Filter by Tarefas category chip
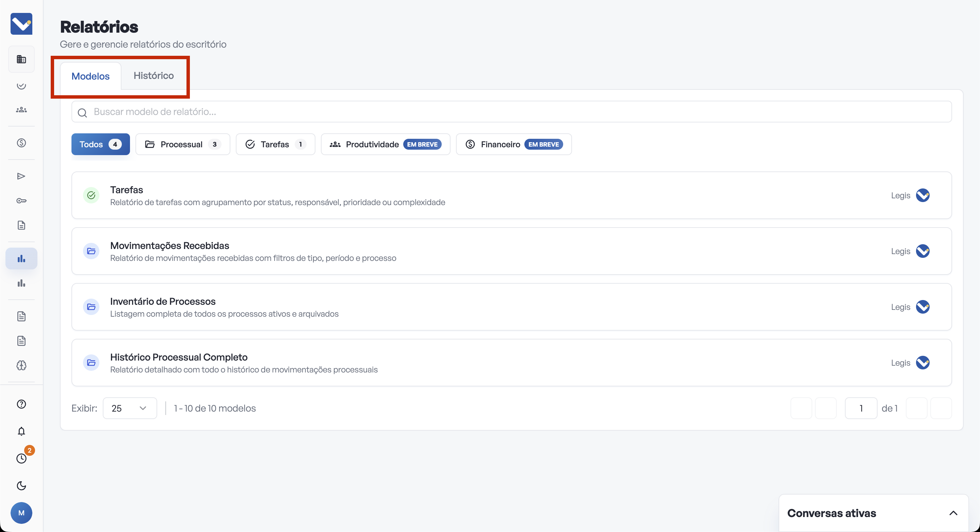 click(275, 145)
